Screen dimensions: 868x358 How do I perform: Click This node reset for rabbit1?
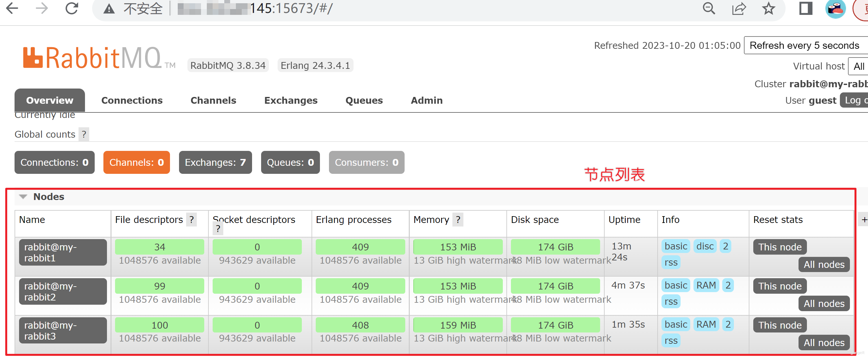780,247
